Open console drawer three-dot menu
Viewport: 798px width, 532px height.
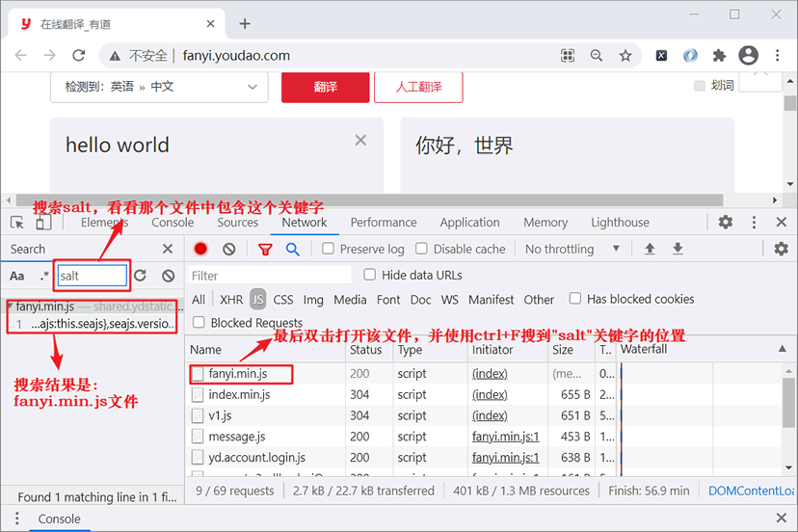coord(16,519)
